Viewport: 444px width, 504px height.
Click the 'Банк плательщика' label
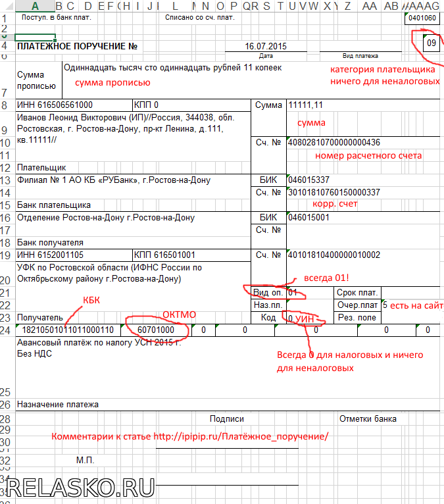click(x=54, y=205)
